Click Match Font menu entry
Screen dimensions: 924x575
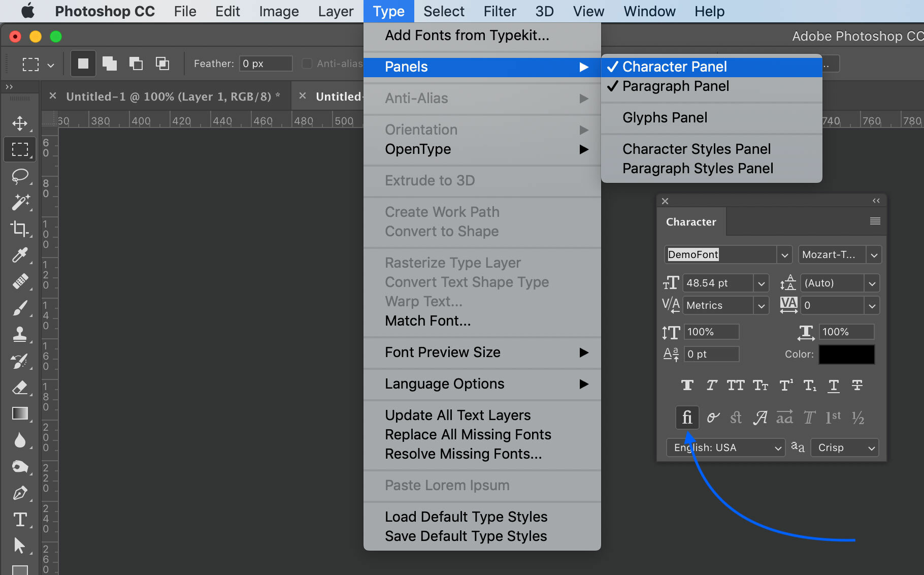(427, 321)
